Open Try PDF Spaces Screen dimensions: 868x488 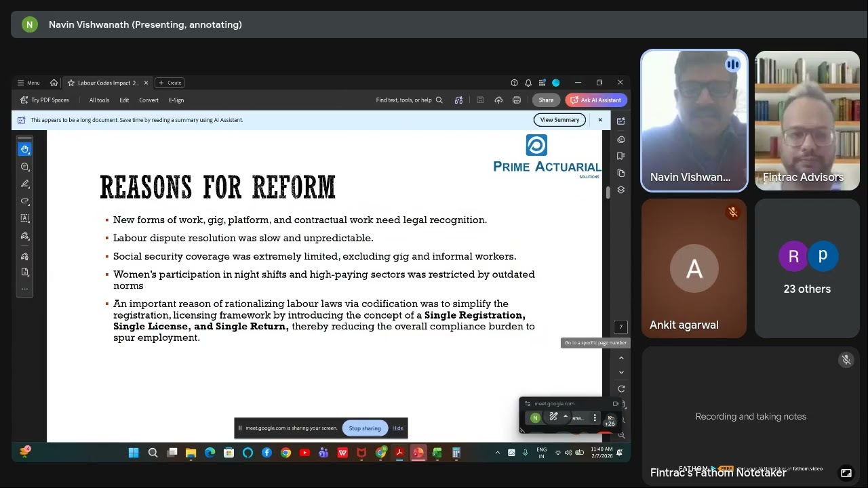point(45,100)
